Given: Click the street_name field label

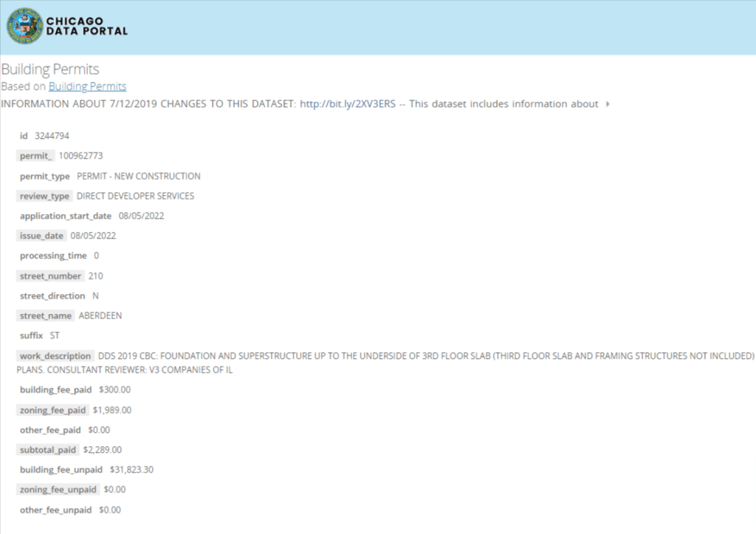Looking at the screenshot, I should point(46,315).
